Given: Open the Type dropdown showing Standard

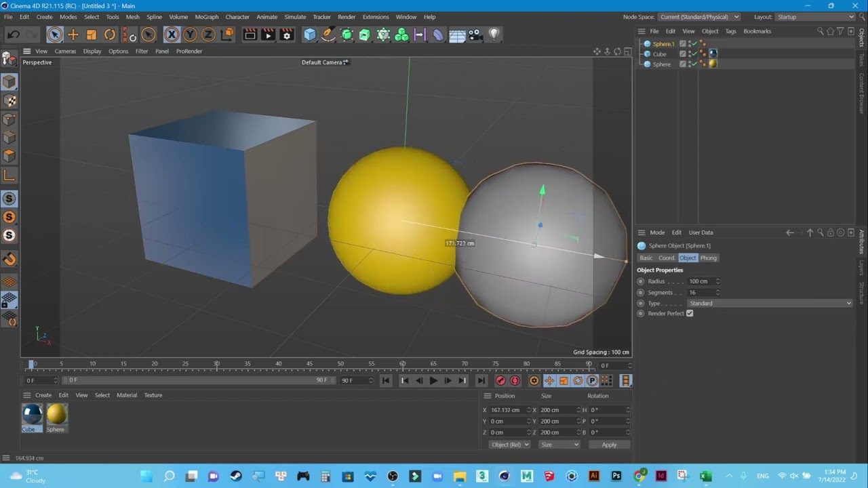Looking at the screenshot, I should point(770,304).
